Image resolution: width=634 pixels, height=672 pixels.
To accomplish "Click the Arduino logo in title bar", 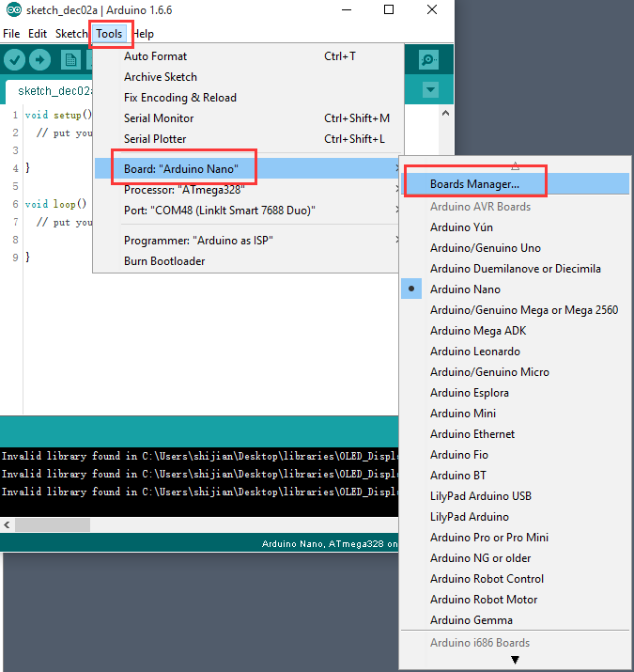I will [13, 9].
